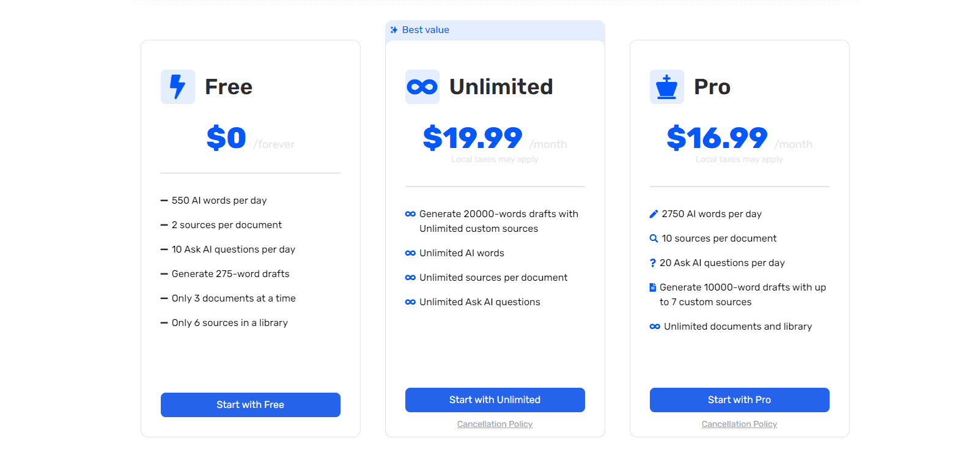
Task: Click the $19.99 Unlimited price
Action: click(473, 138)
